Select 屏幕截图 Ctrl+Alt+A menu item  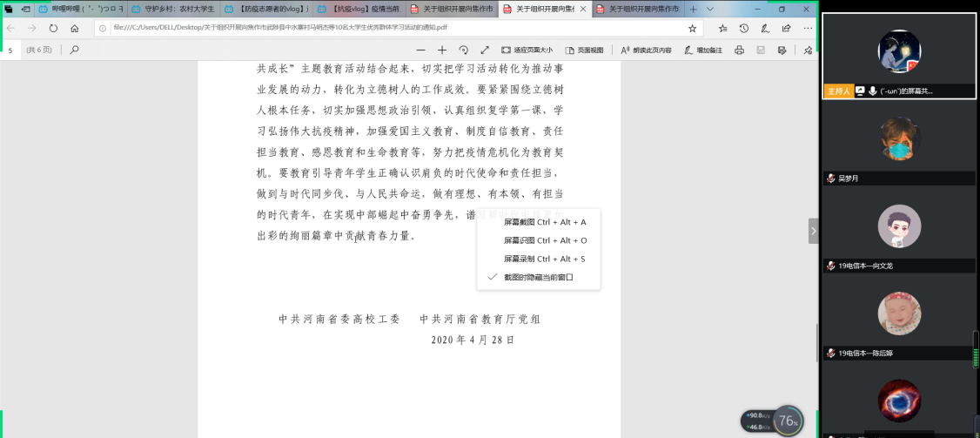544,222
